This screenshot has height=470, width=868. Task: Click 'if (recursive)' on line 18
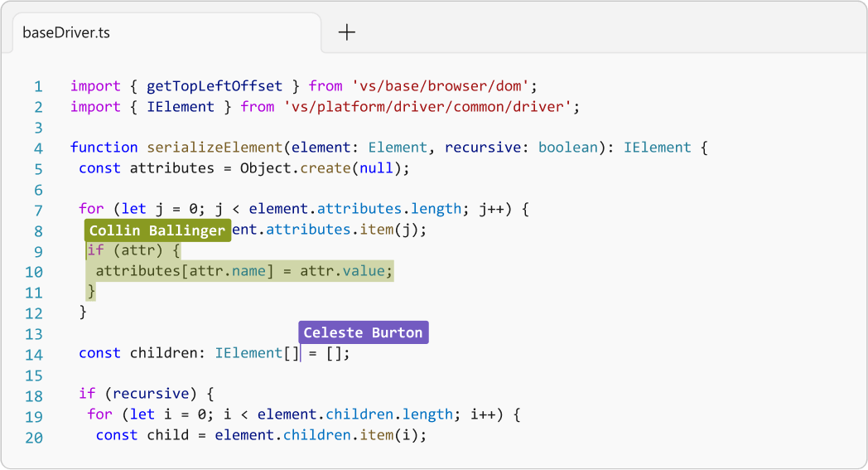click(x=147, y=394)
